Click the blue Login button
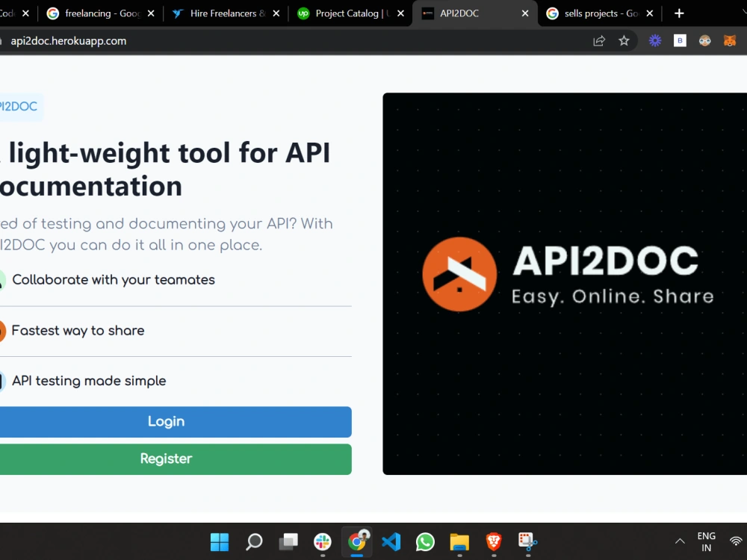747x560 pixels. click(176, 421)
